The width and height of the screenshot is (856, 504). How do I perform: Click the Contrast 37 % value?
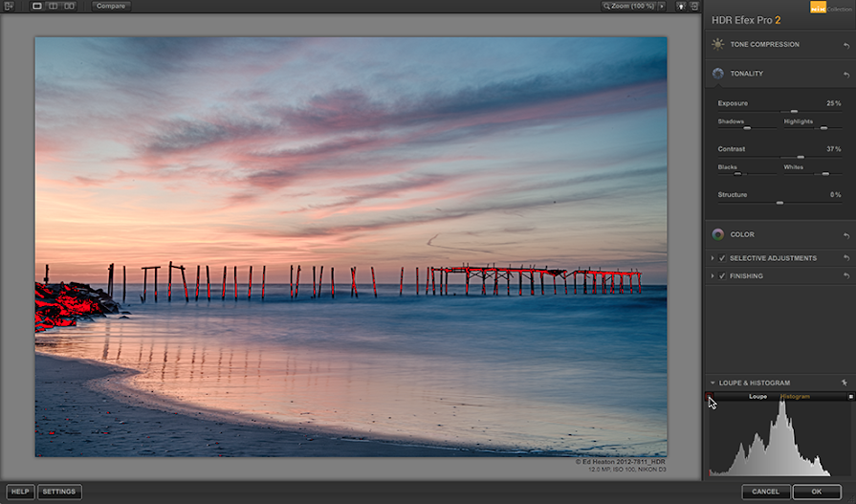pos(834,149)
